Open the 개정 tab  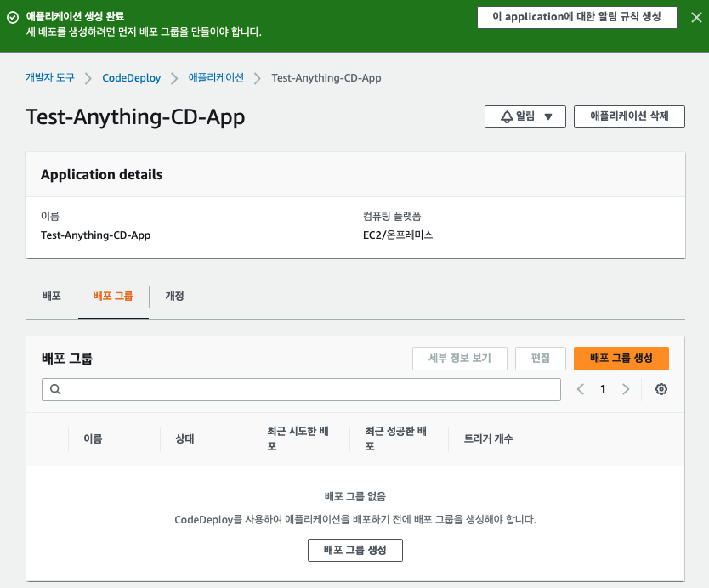coord(174,296)
